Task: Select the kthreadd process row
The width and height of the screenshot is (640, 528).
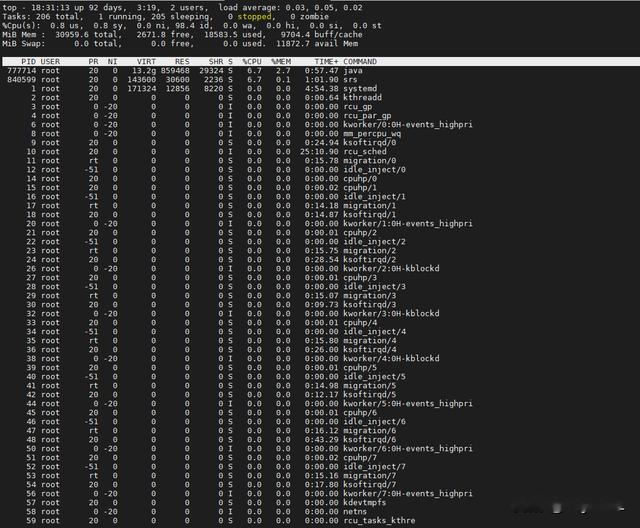Action: (320, 98)
